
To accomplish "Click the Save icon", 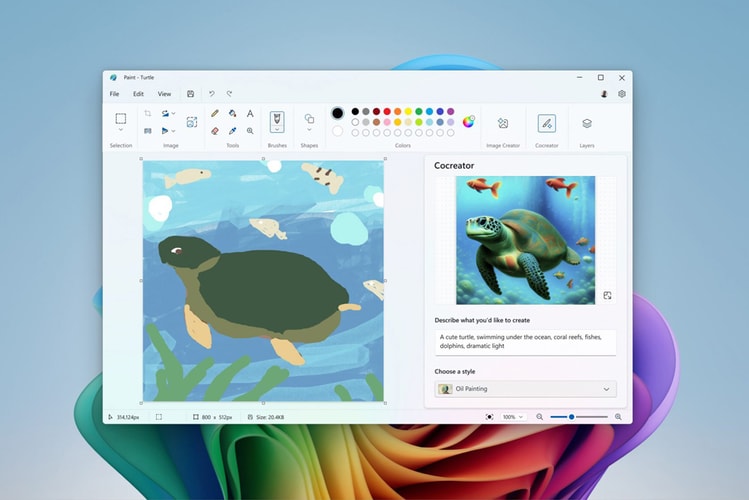I will point(191,94).
